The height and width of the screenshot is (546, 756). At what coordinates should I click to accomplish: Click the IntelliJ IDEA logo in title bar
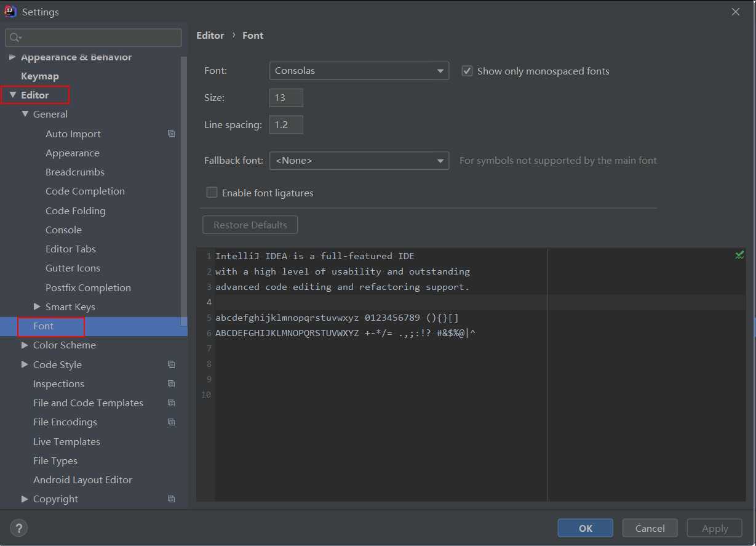click(10, 11)
